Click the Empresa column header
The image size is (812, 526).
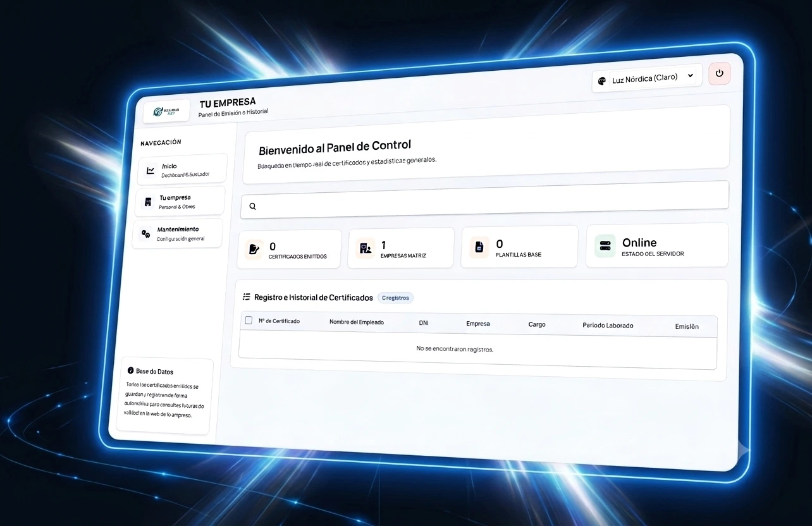pyautogui.click(x=478, y=324)
